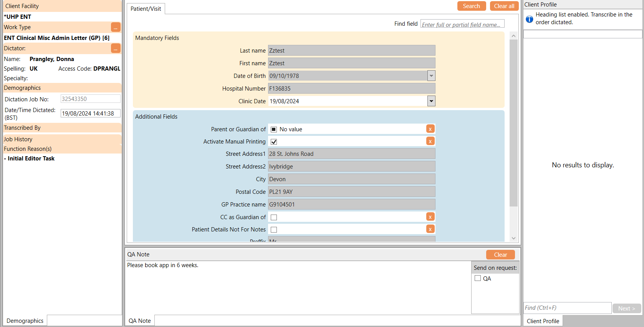This screenshot has height=327, width=644.
Task: Enable QA send on request checkbox
Action: tap(478, 278)
